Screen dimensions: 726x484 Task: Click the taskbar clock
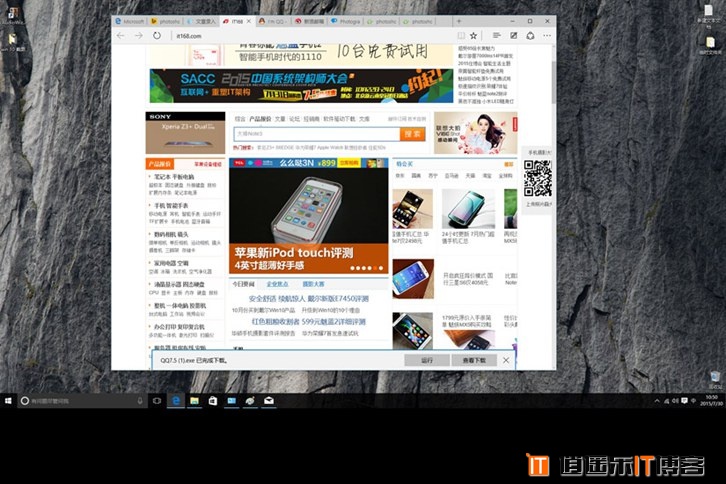pos(711,401)
